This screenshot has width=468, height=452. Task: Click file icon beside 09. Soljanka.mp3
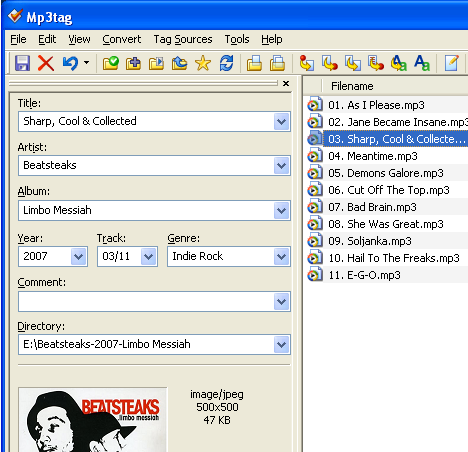[x=315, y=241]
